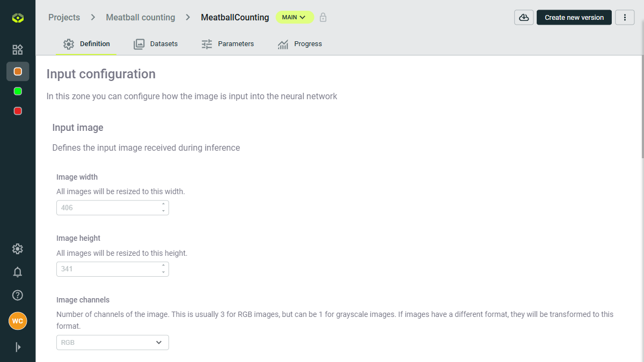The width and height of the screenshot is (644, 362).
Task: Select the red status item in the sidebar
Action: click(17, 110)
